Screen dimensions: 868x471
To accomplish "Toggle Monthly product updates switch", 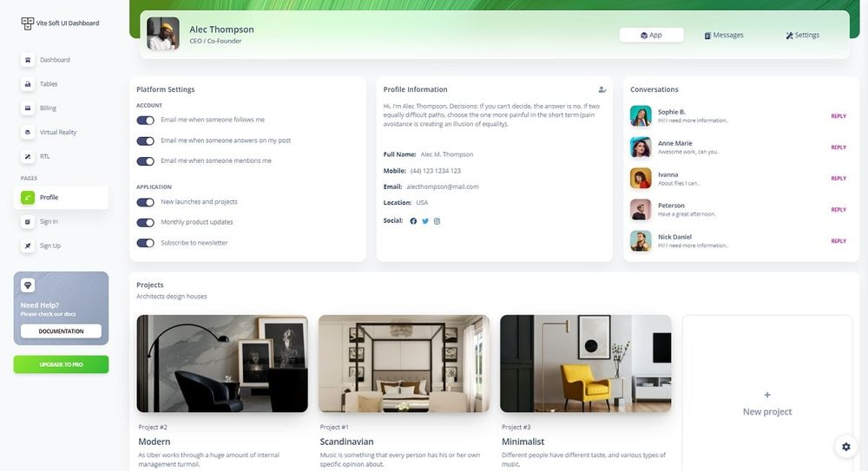I will (146, 223).
